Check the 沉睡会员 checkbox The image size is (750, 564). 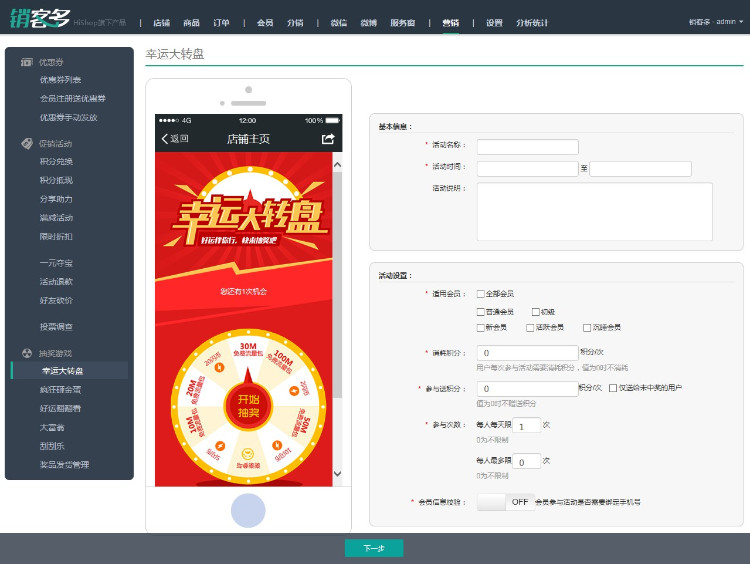pyautogui.click(x=587, y=328)
